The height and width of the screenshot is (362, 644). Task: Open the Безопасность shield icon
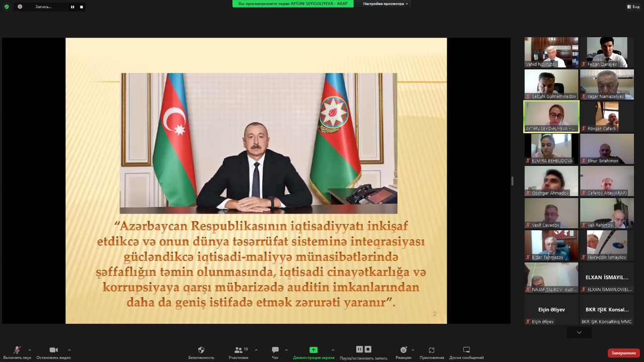(201, 350)
